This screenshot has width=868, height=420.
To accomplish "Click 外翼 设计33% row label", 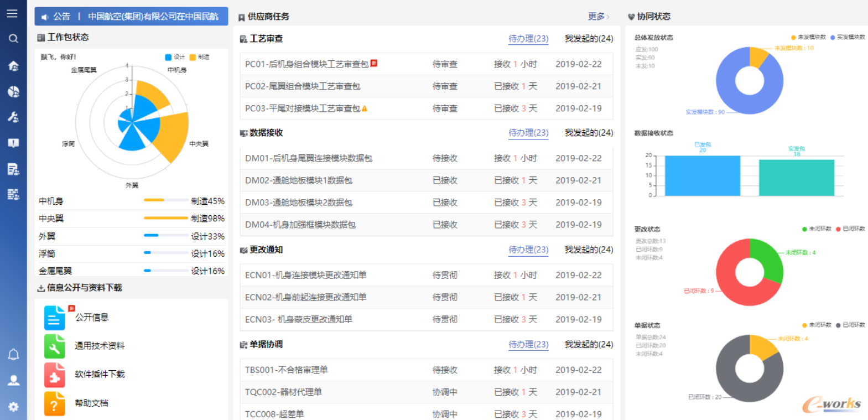I will point(47,236).
